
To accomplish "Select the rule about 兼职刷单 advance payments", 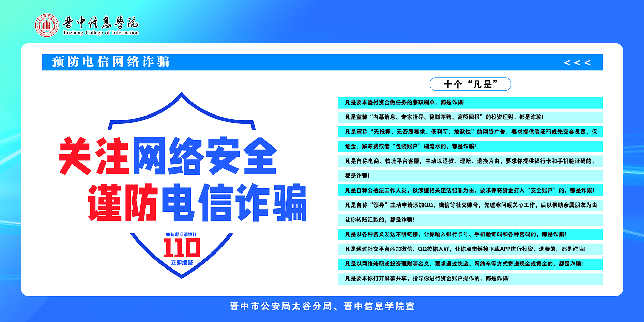I will (405, 103).
